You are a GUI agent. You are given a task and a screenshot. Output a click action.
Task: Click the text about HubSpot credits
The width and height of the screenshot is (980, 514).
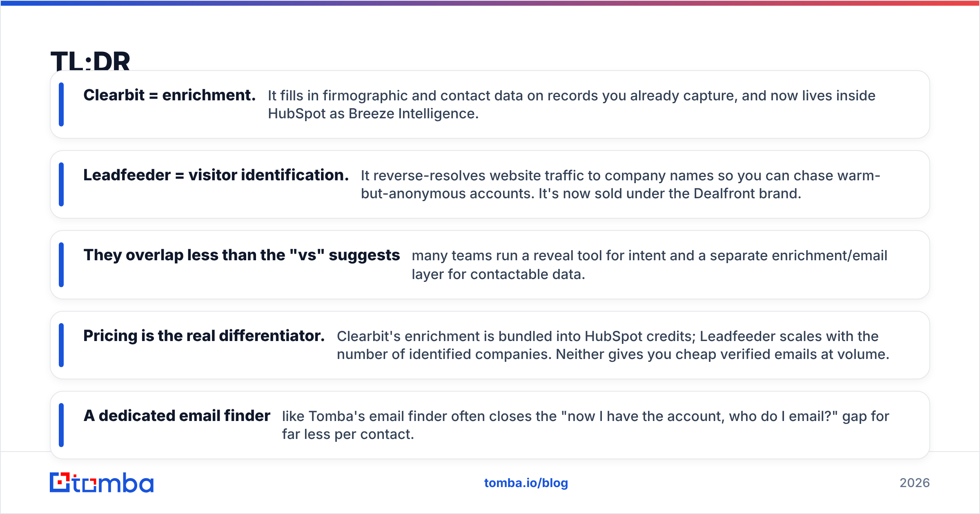tap(613, 345)
